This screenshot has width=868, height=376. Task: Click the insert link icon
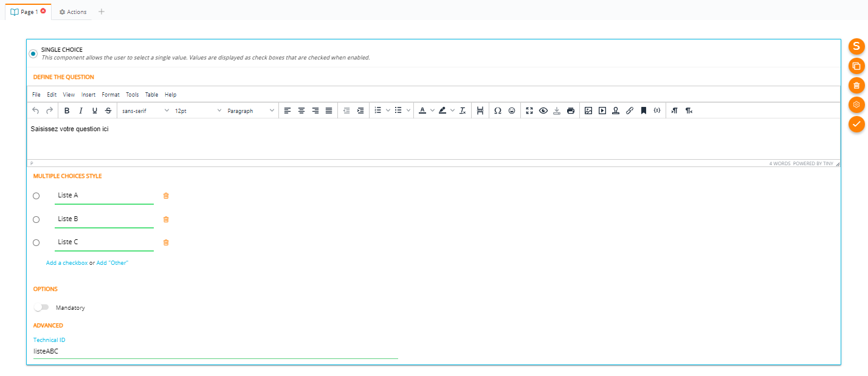(630, 111)
